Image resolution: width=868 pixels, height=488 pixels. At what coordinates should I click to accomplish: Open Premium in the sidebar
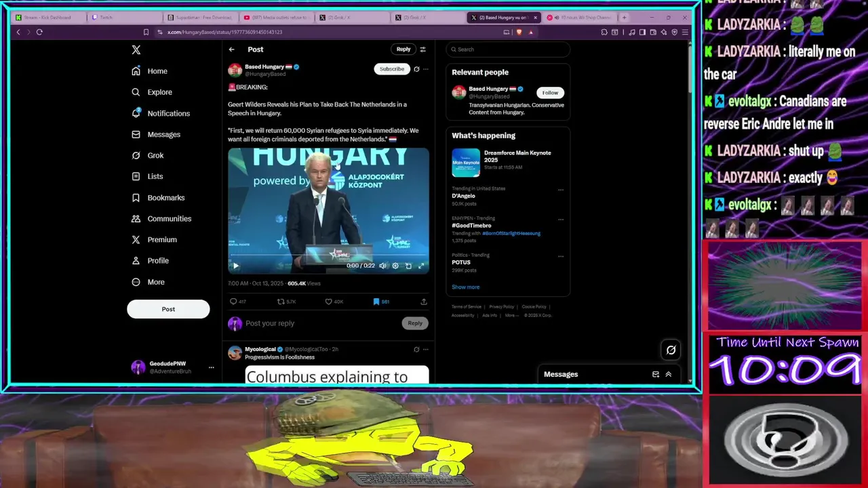pos(154,239)
